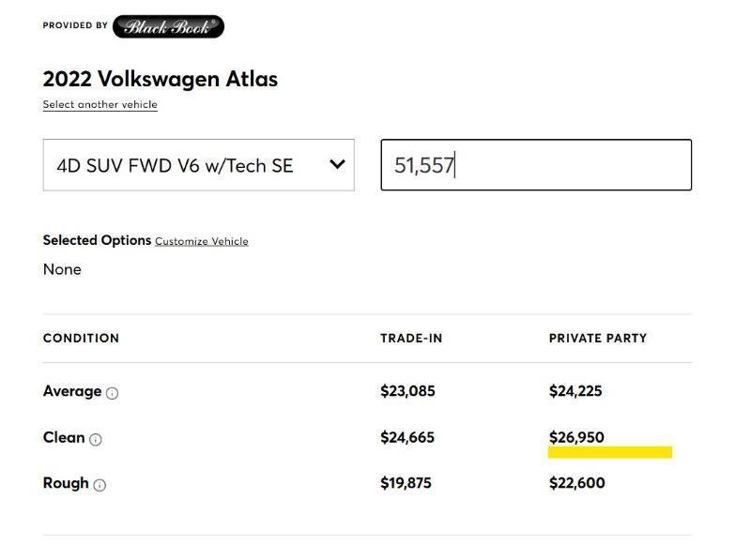Click the Condition column header
This screenshot has width=751, height=560.
tap(81, 339)
